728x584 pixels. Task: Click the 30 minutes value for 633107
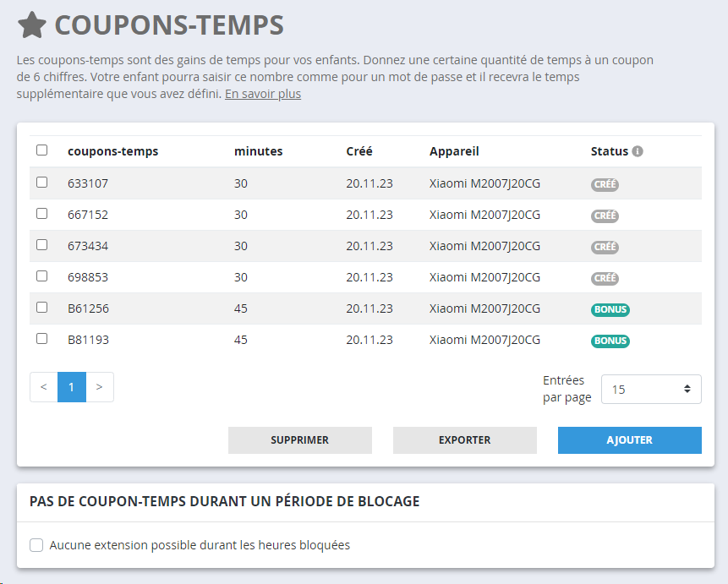[x=241, y=183]
